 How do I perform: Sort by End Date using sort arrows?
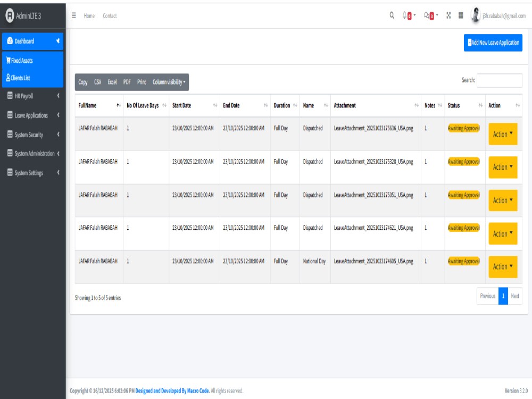pos(265,105)
